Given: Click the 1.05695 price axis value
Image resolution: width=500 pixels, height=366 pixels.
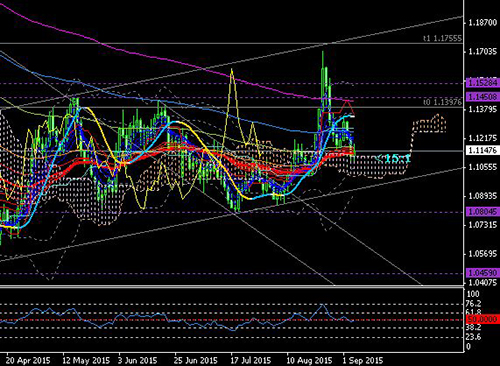Looking at the screenshot, I should pos(483,254).
